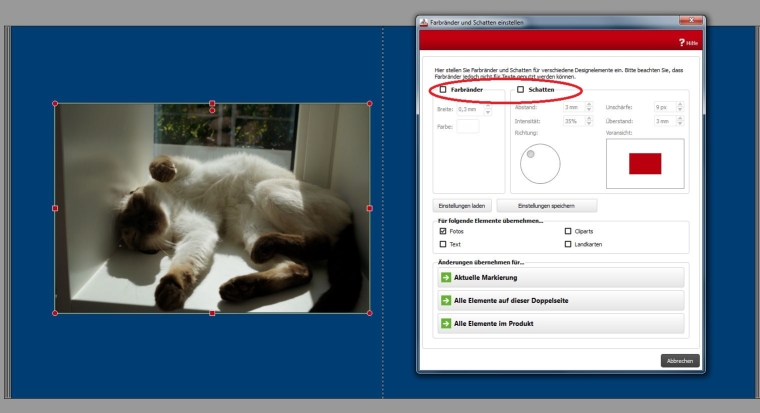
Task: Click the photo's rotation handle above the image
Action: coord(212,111)
